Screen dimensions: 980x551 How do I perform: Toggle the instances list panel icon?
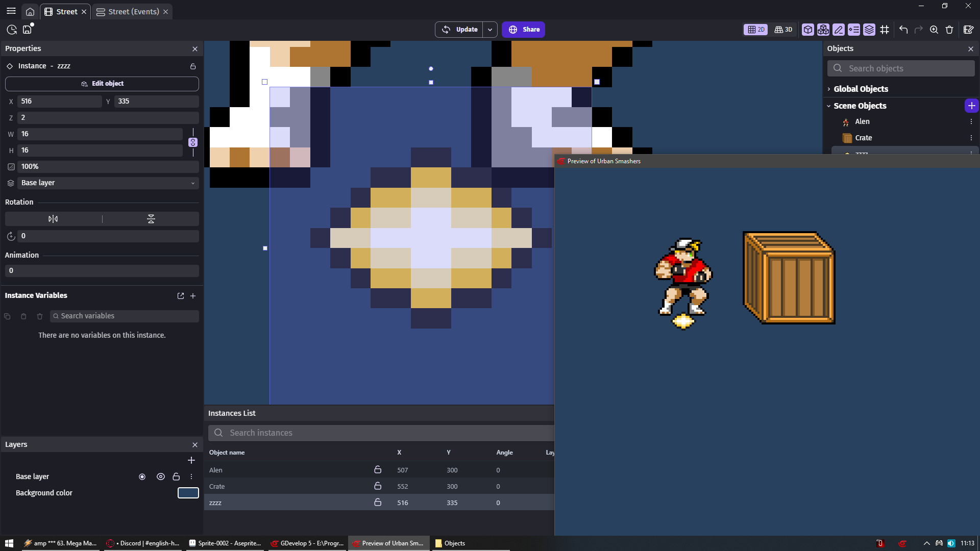pyautogui.click(x=853, y=30)
